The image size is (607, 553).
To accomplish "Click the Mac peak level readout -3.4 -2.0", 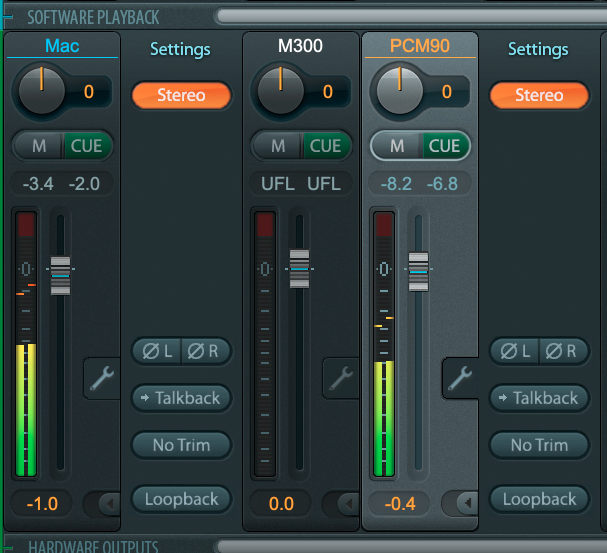I will [62, 183].
